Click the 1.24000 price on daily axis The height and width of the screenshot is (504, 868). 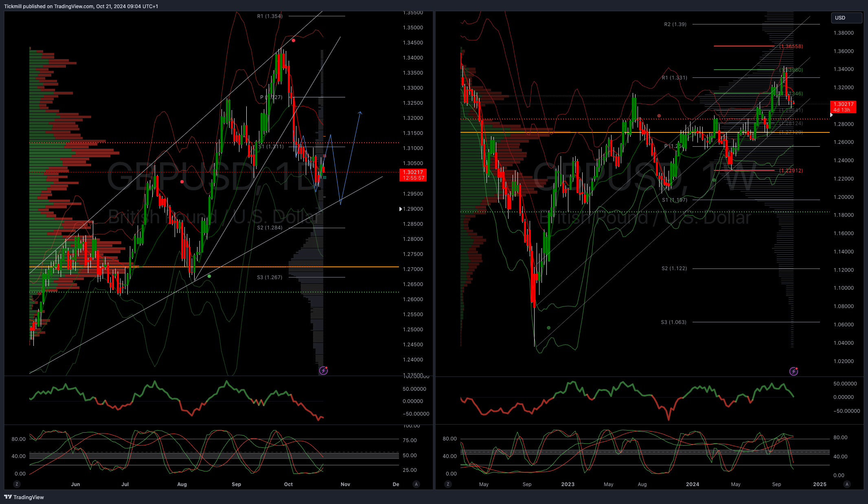pyautogui.click(x=413, y=360)
